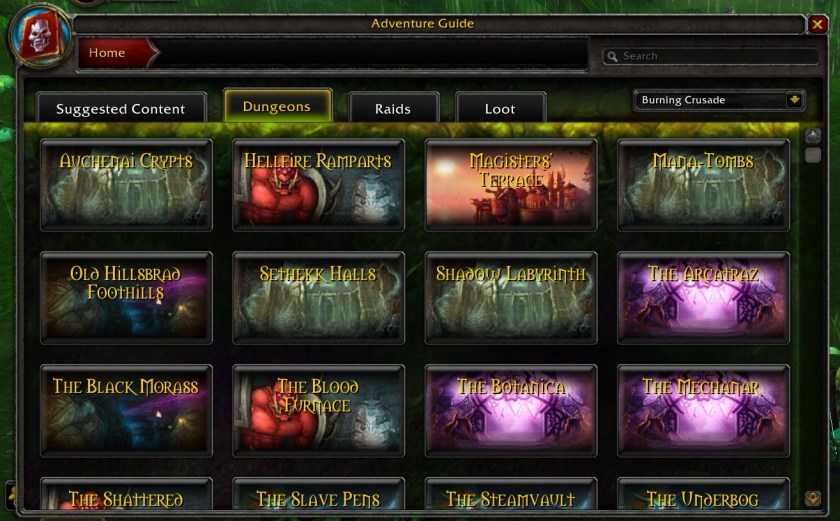Select the Shadow Labyrinth tile
Screen dimensions: 840x521
coord(511,298)
